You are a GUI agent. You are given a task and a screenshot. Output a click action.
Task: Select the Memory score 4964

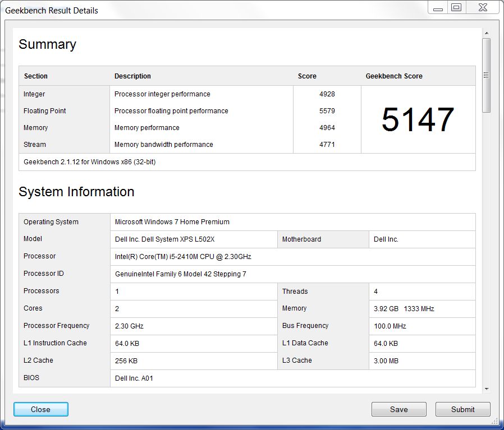(x=327, y=127)
